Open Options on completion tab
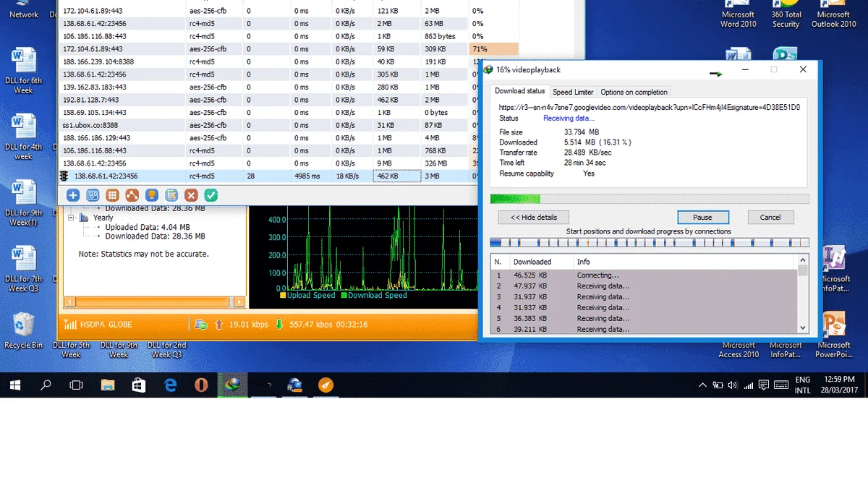Viewport: 868px width, 488px height. [634, 92]
